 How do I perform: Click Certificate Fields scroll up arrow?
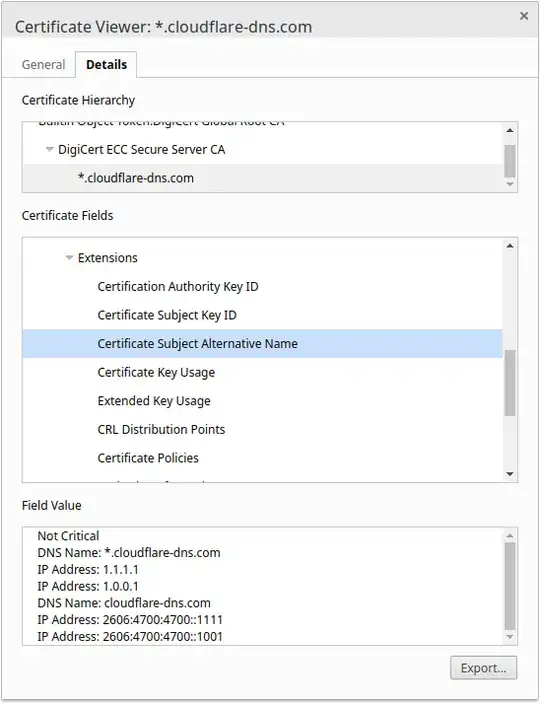tap(509, 246)
